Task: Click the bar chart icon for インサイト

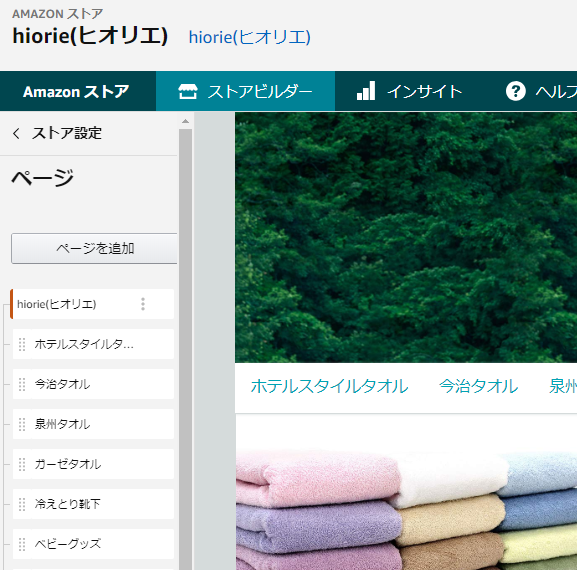Action: (x=366, y=91)
